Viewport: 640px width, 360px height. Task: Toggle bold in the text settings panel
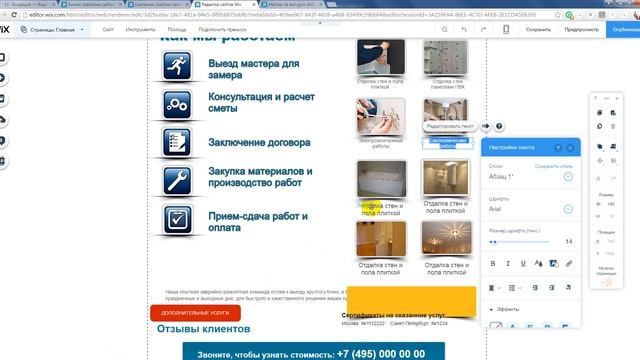pyautogui.click(x=493, y=264)
